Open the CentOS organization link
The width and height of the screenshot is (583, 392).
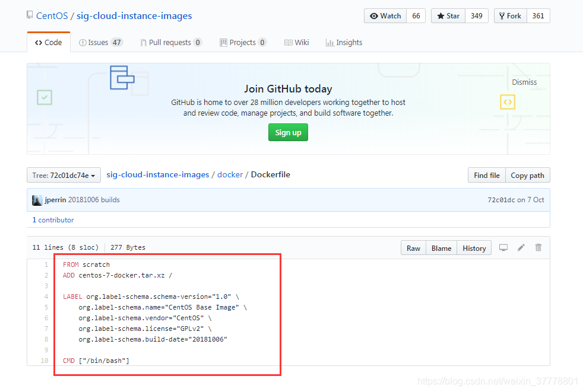[x=52, y=15]
